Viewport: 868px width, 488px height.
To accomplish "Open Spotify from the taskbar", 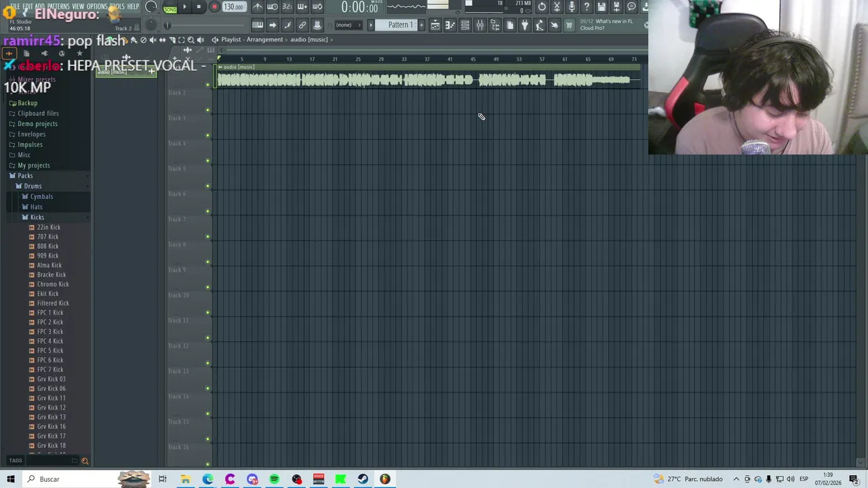I will 274,479.
